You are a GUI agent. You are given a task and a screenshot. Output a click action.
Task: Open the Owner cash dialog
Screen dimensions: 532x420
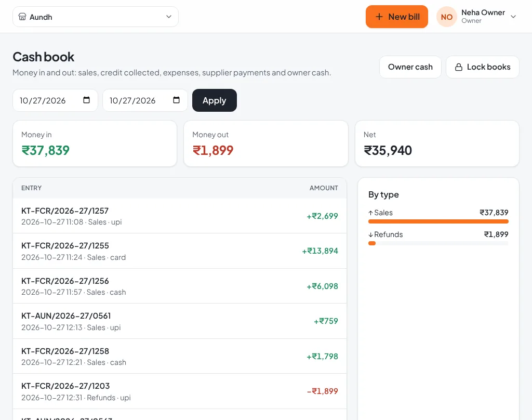pyautogui.click(x=410, y=67)
